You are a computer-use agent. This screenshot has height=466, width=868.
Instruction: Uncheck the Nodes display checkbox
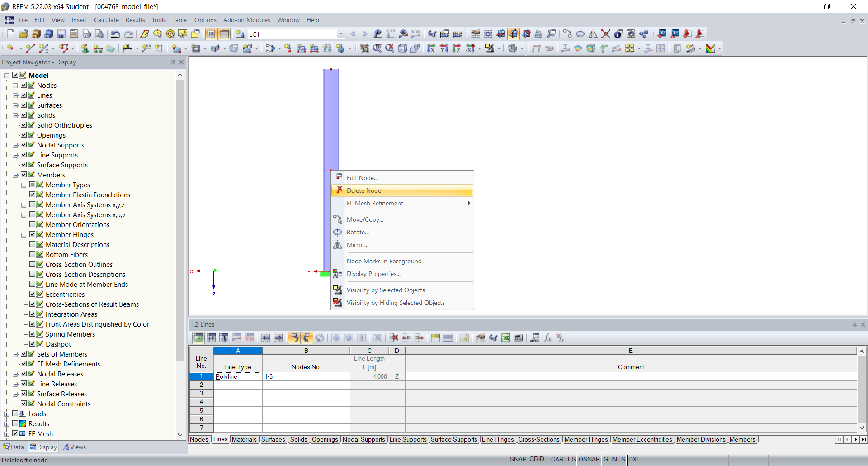(24, 85)
